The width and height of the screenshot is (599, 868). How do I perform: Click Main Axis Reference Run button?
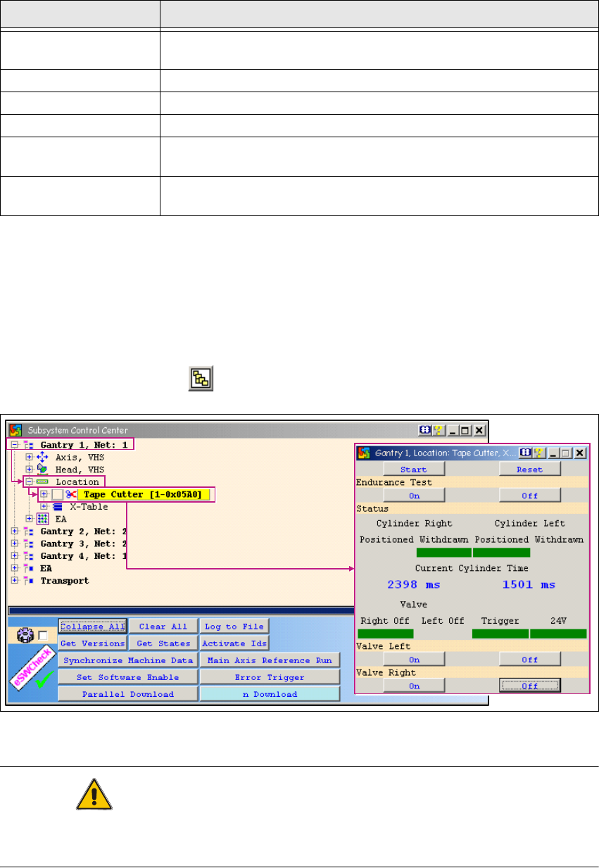coord(270,660)
